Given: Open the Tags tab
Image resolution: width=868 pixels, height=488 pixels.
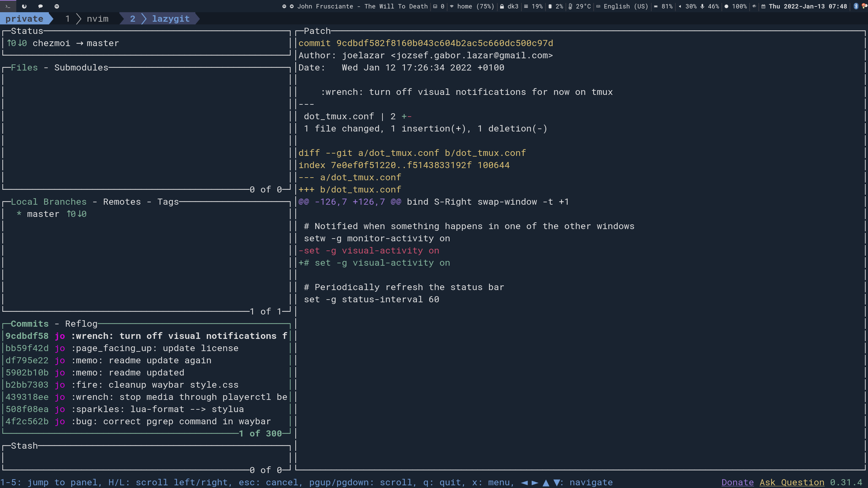Looking at the screenshot, I should pos(168,202).
